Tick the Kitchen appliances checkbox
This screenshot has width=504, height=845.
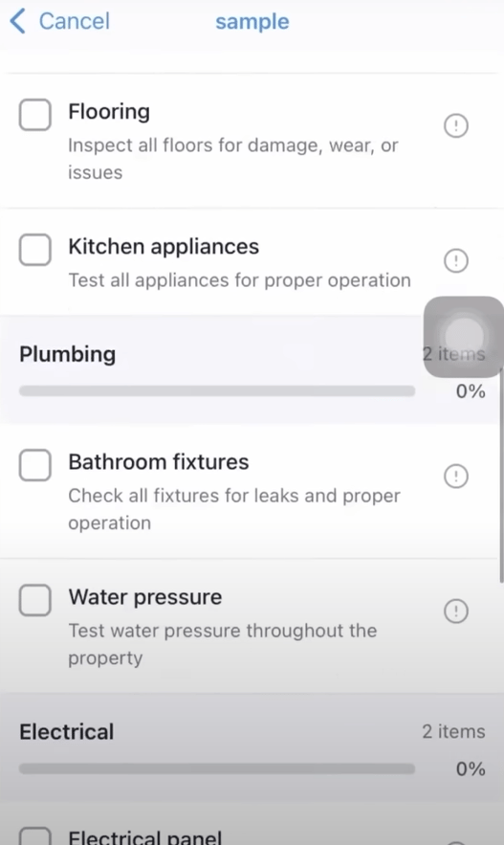35,250
